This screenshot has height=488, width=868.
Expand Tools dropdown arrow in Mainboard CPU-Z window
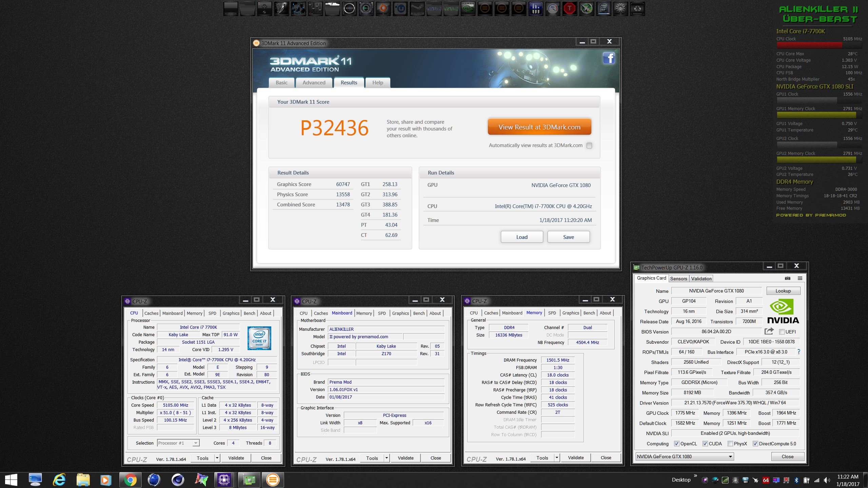(x=386, y=458)
